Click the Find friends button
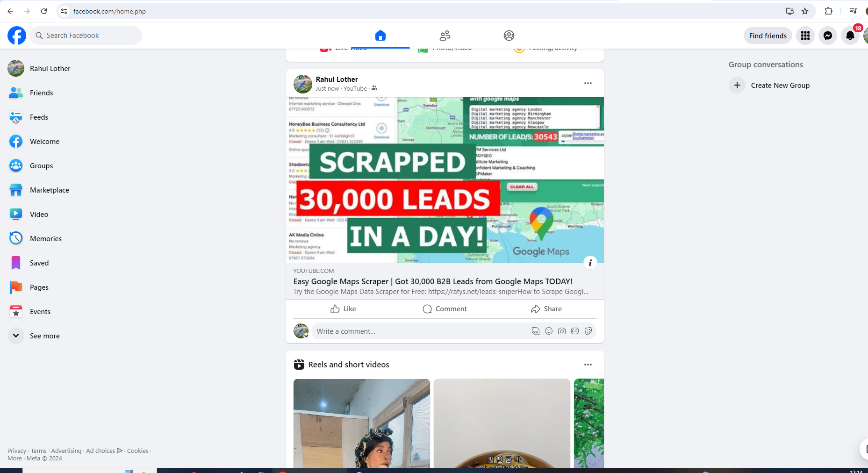The height and width of the screenshot is (473, 868). click(768, 36)
